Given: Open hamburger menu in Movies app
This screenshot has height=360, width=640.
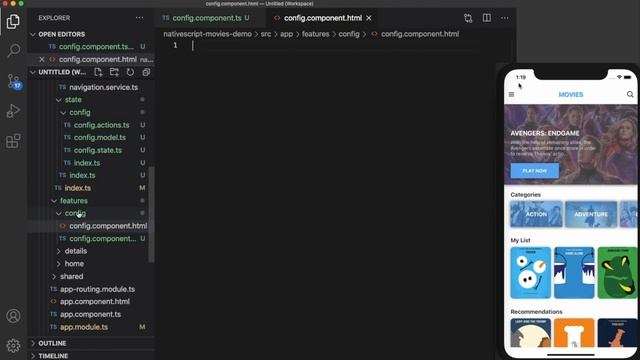Looking at the screenshot, I should pyautogui.click(x=511, y=95).
